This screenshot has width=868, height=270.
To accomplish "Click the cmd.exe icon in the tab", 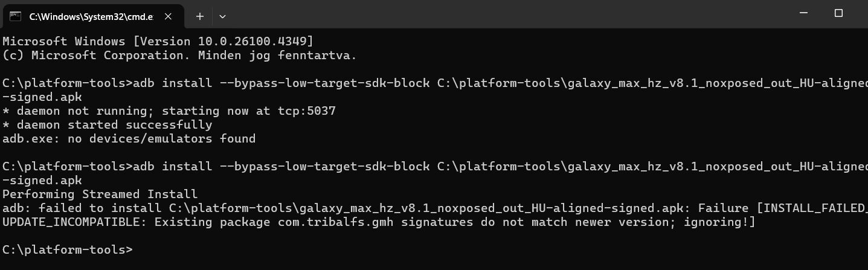I will (x=16, y=16).
